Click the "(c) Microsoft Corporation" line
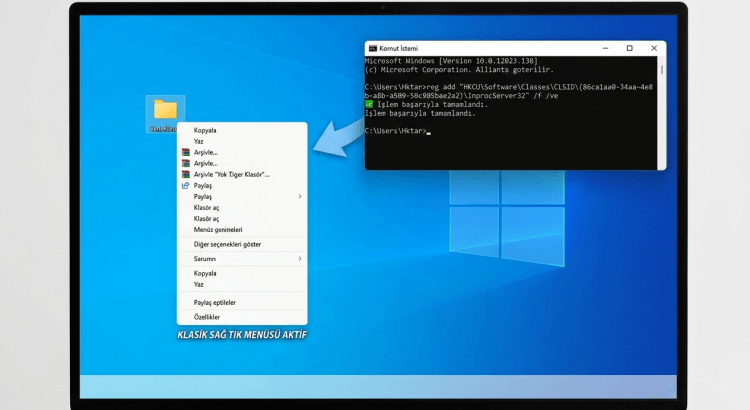The image size is (750, 410). tap(459, 70)
